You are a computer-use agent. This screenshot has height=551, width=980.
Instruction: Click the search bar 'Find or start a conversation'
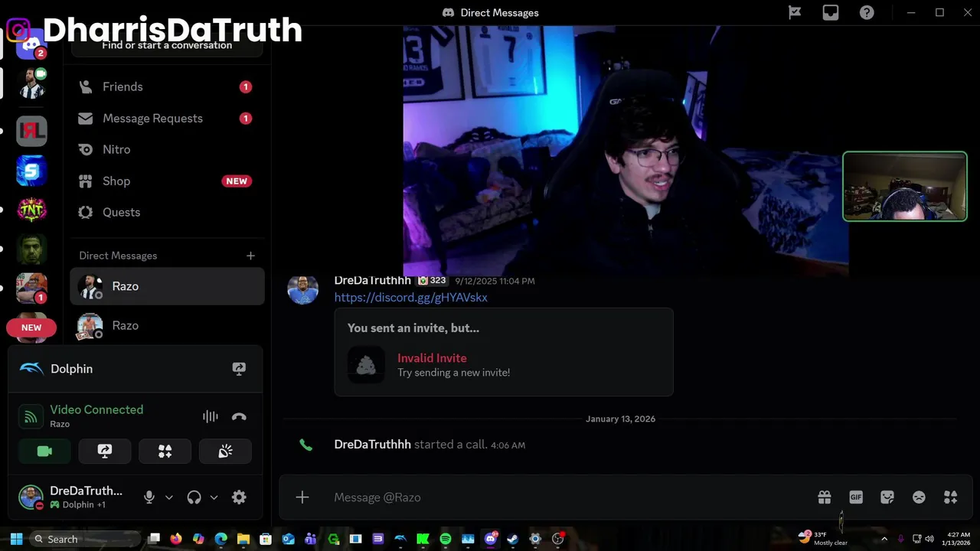167,45
